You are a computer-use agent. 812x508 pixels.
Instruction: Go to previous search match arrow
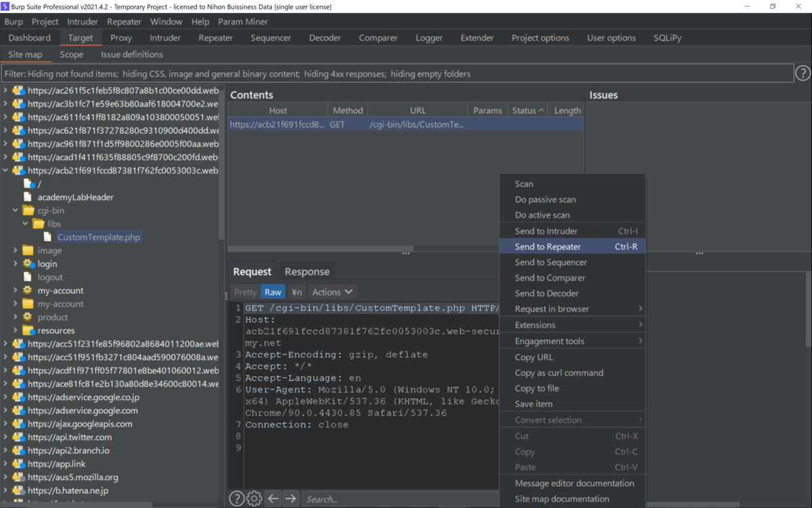273,499
